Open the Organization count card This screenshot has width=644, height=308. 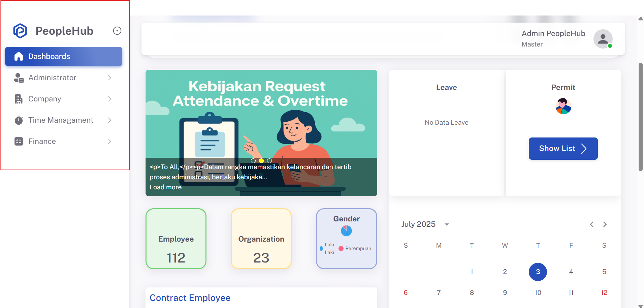[x=261, y=239]
